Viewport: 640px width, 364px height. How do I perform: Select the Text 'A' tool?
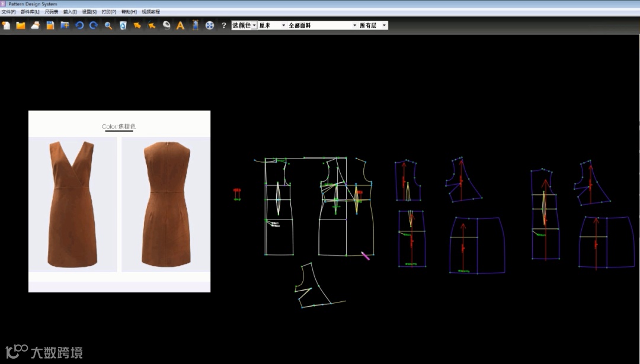click(181, 25)
